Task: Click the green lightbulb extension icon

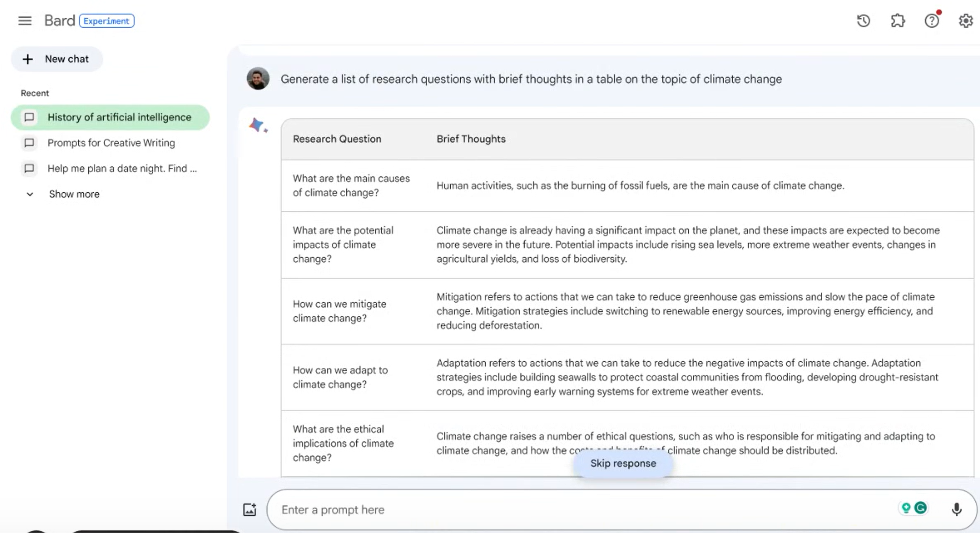Action: point(906,508)
